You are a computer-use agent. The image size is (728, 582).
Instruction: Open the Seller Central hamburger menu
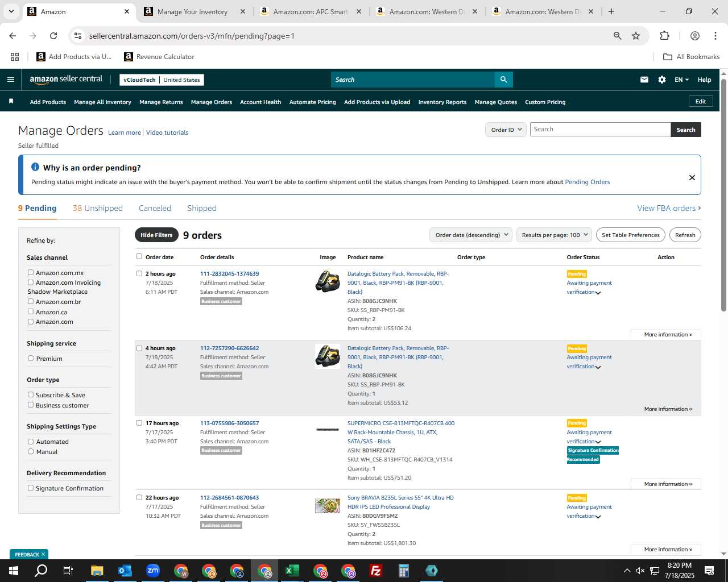[x=11, y=80]
